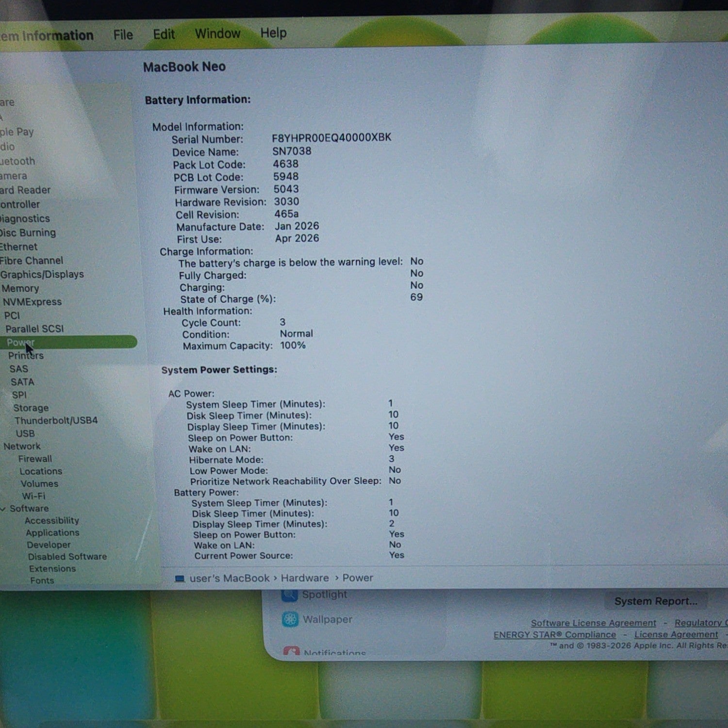Click the First Use value Apr 2026

click(297, 238)
